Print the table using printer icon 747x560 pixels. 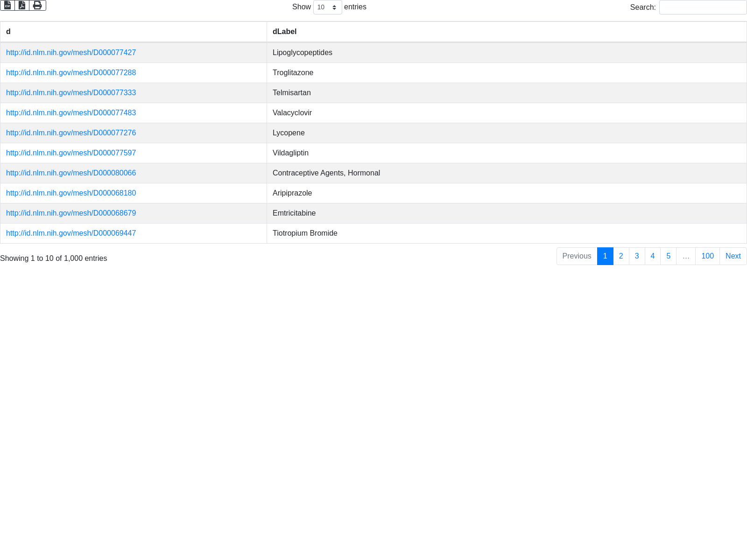pos(37,5)
